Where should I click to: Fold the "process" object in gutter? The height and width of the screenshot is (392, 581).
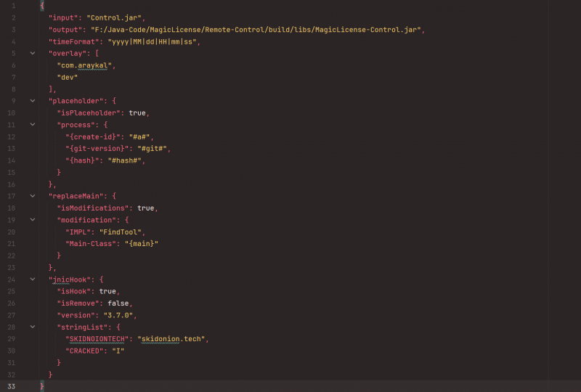pos(32,125)
